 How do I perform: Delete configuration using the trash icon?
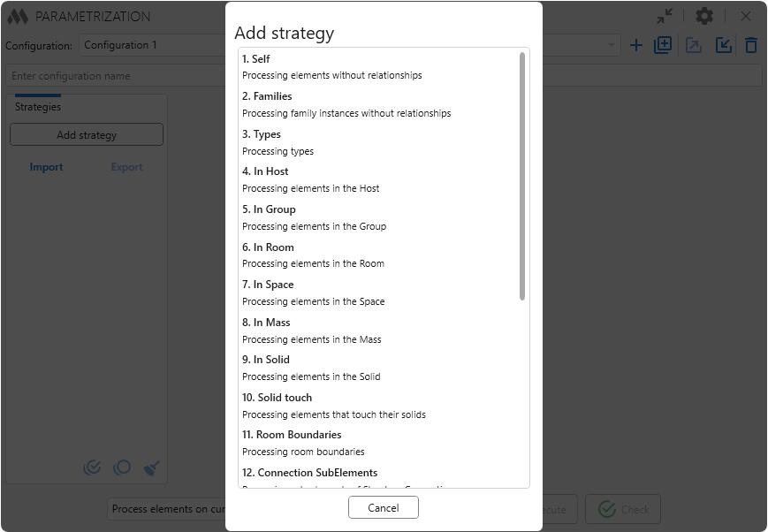[751, 45]
